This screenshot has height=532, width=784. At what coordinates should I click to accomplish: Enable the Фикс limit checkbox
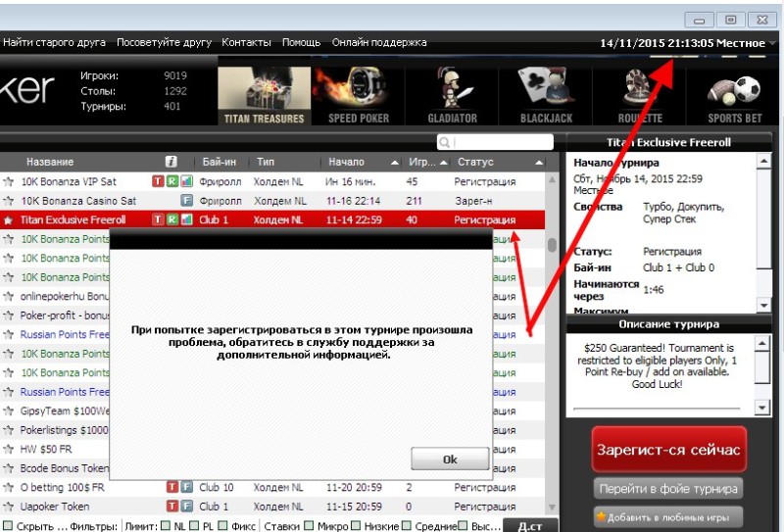(x=223, y=526)
